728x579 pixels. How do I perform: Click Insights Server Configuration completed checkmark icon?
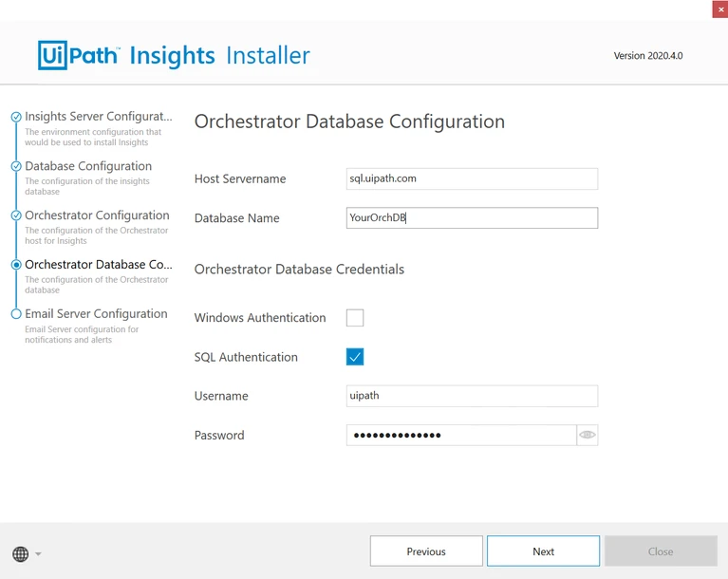(x=16, y=117)
